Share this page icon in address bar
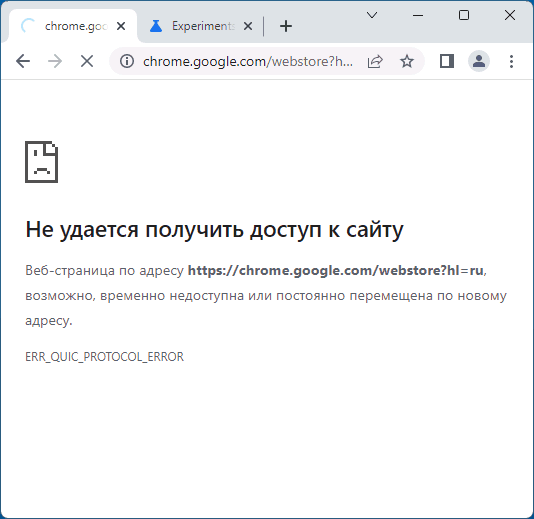The height and width of the screenshot is (519, 534). 375,62
